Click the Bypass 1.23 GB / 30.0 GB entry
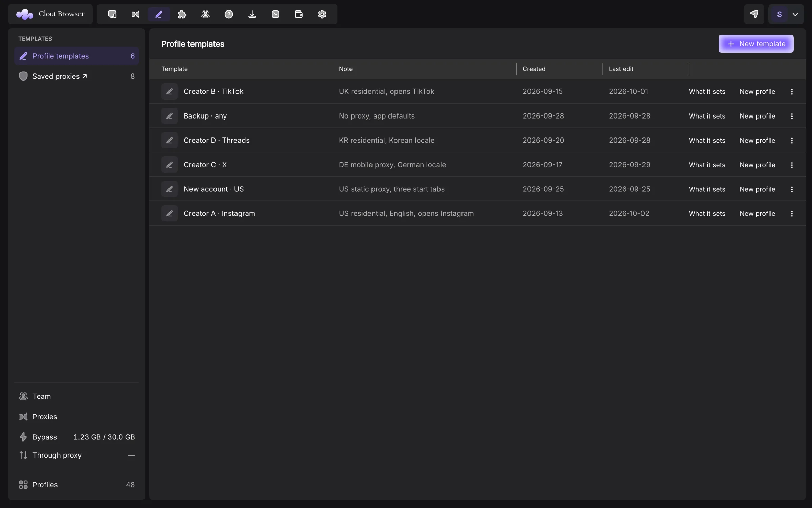The width and height of the screenshot is (812, 508). click(x=77, y=437)
